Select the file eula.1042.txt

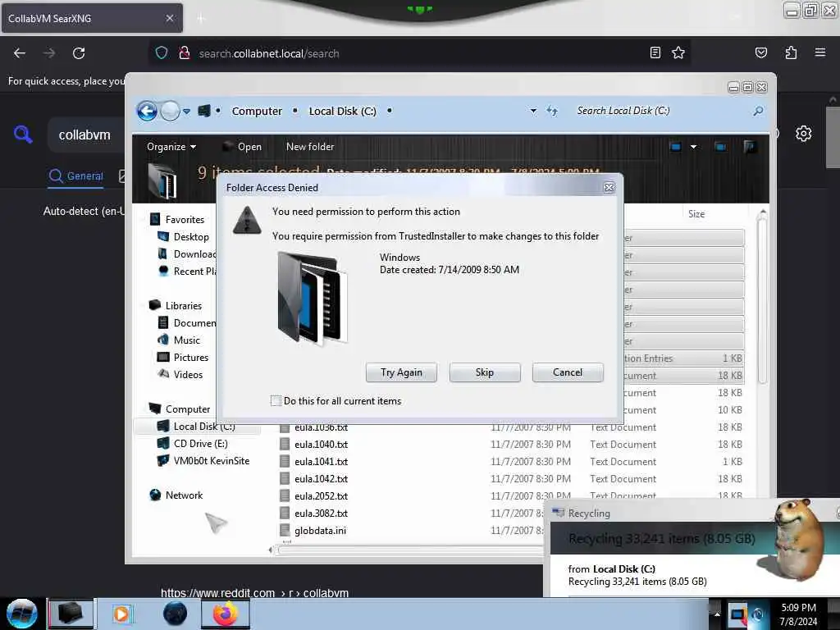[x=321, y=478]
